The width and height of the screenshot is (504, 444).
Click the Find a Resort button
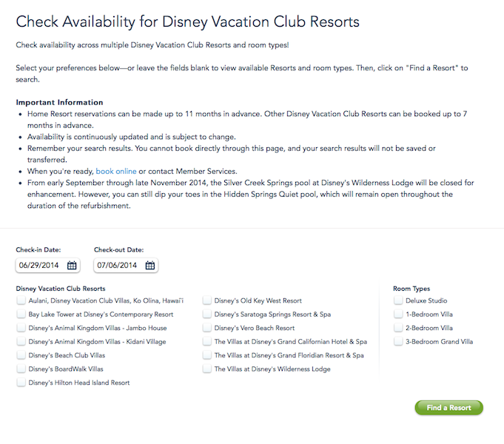pyautogui.click(x=449, y=408)
